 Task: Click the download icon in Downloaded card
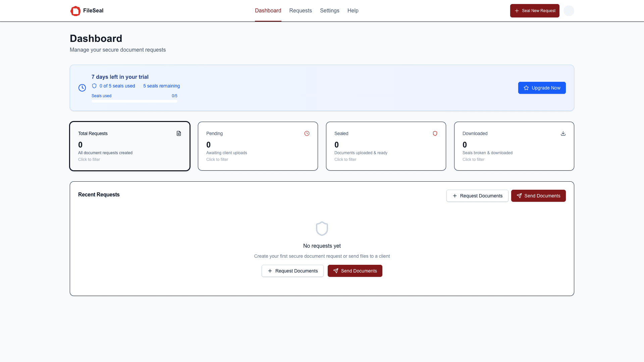pyautogui.click(x=563, y=133)
